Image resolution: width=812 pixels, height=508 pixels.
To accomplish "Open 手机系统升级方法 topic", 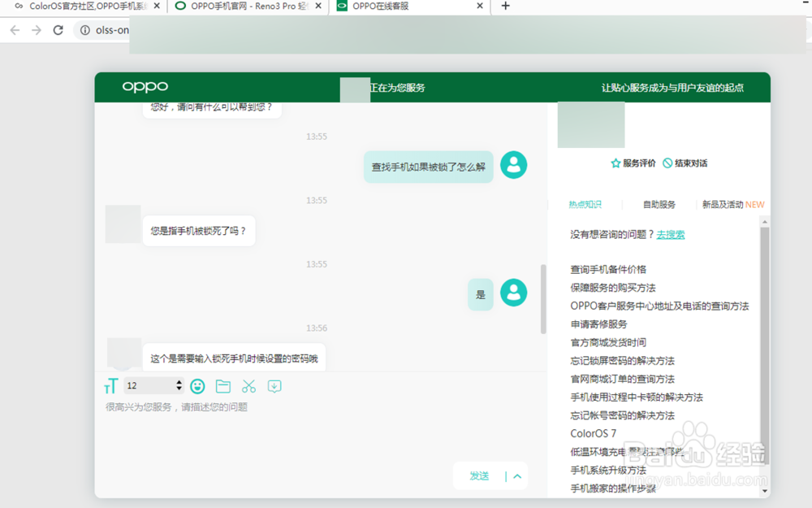I will click(608, 470).
